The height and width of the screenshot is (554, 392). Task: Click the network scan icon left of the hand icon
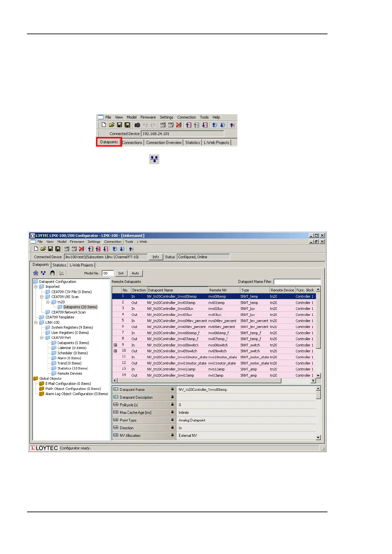[43, 273]
